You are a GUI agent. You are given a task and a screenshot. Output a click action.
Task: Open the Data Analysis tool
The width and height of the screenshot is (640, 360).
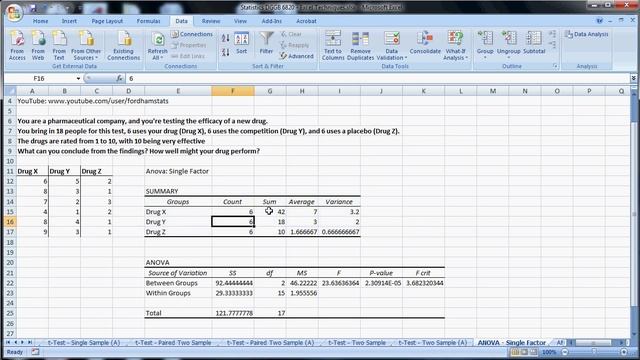[x=587, y=34]
